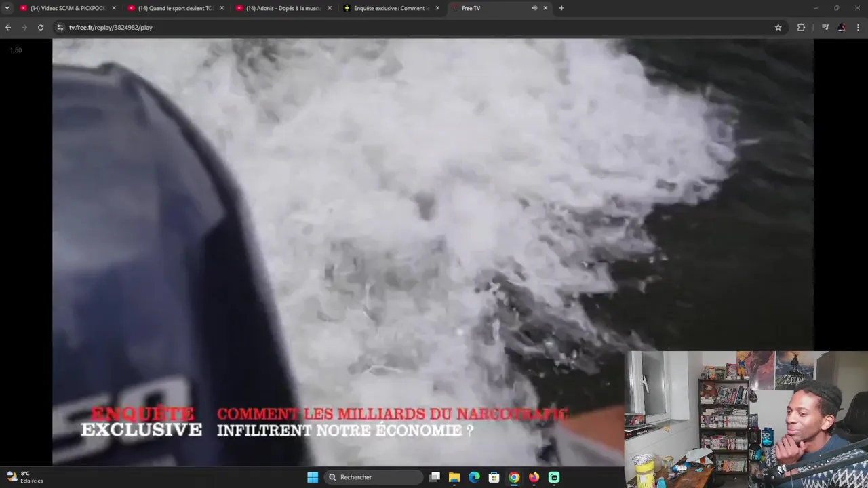The height and width of the screenshot is (488, 868).
Task: Open the weather widget showing 8°C
Action: (24, 477)
